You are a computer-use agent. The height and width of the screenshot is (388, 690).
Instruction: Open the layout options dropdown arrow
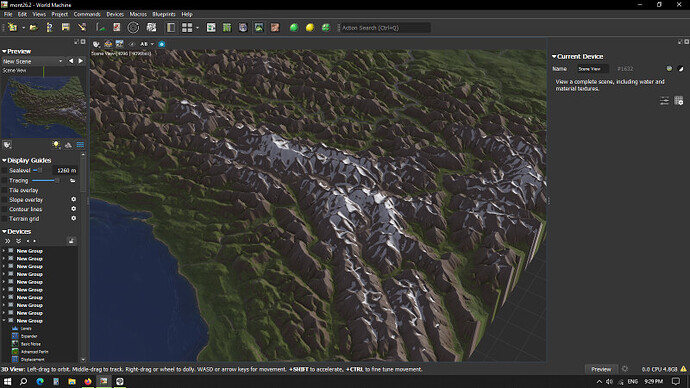[197, 28]
